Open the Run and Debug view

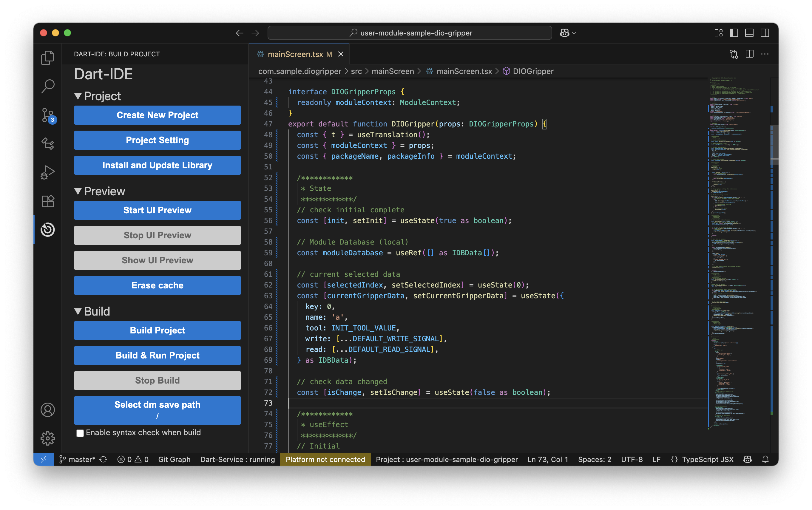pyautogui.click(x=47, y=172)
